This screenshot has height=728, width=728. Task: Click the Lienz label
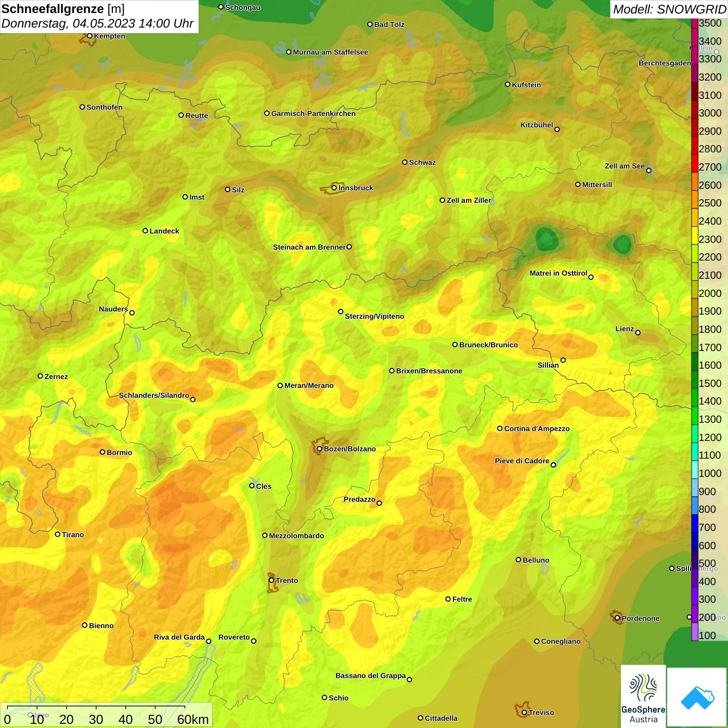click(625, 329)
